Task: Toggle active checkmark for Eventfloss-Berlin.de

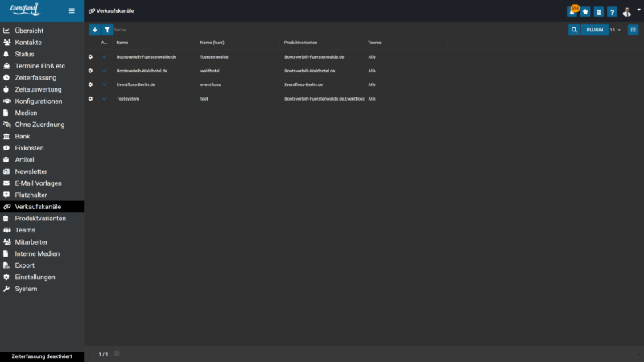Action: click(x=105, y=84)
